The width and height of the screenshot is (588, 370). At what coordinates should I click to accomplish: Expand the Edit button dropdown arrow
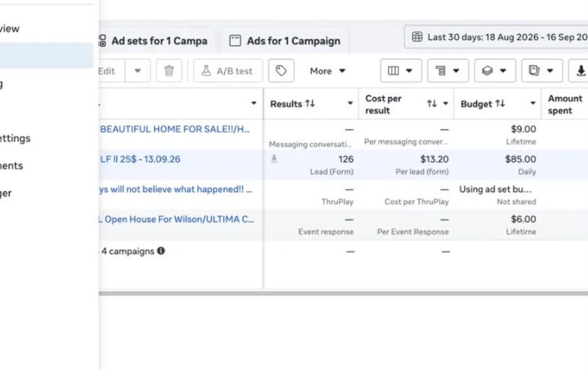137,71
